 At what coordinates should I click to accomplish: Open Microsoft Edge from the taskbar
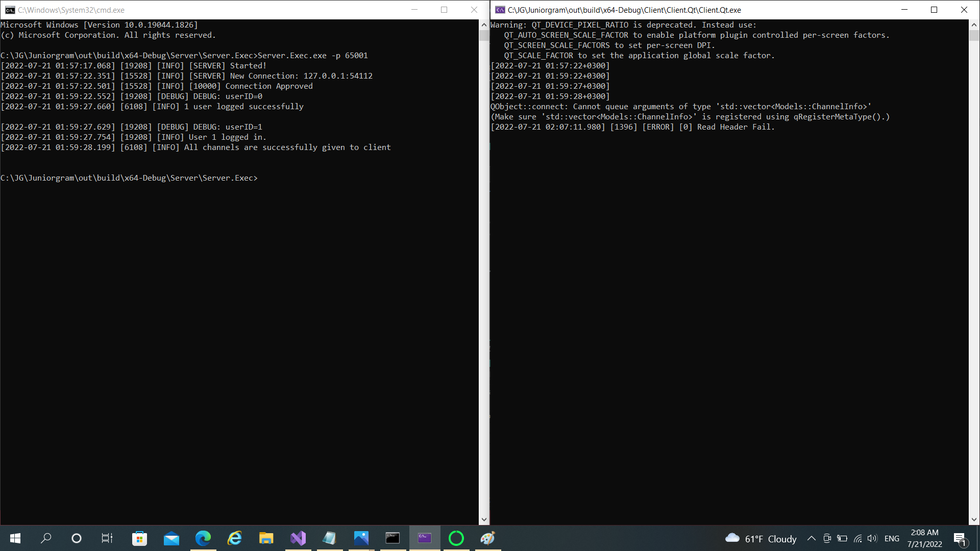pos(203,538)
